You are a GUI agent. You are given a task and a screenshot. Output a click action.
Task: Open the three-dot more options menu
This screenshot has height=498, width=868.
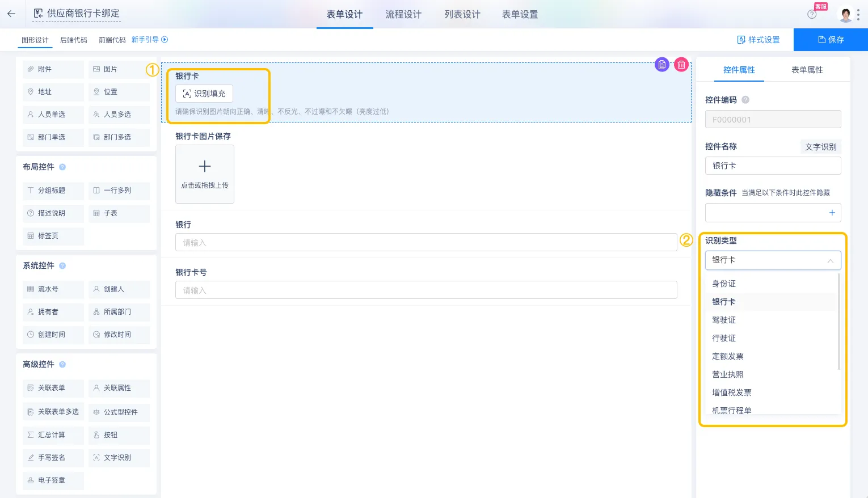858,14
